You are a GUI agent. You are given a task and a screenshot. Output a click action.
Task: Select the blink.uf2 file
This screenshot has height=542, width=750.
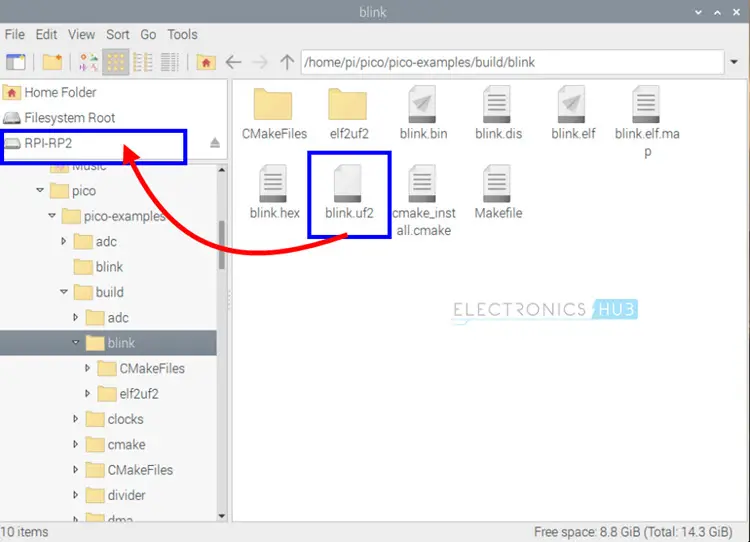point(348,192)
